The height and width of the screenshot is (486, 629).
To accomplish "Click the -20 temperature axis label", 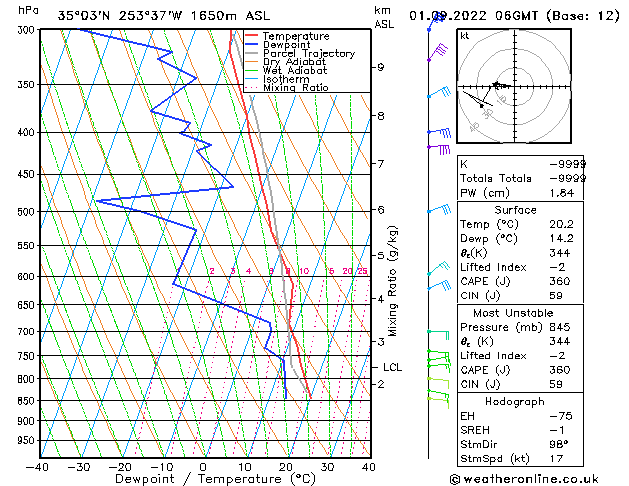I will tap(120, 467).
